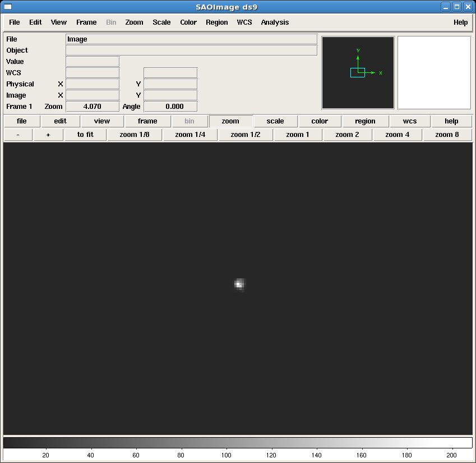Image resolution: width=476 pixels, height=463 pixels.
Task: Click the Physical X coordinate field
Action: click(93, 84)
